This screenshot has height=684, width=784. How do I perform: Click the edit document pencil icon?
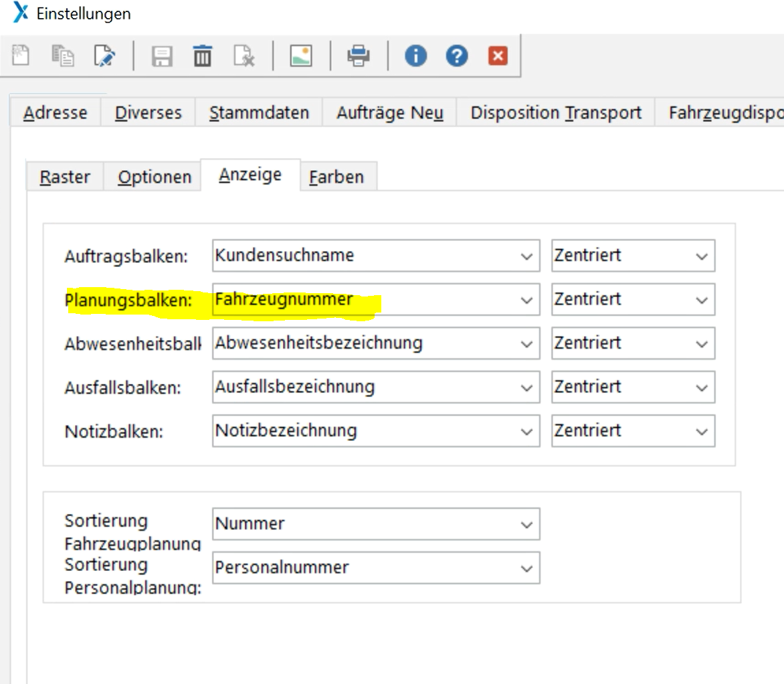(x=104, y=57)
